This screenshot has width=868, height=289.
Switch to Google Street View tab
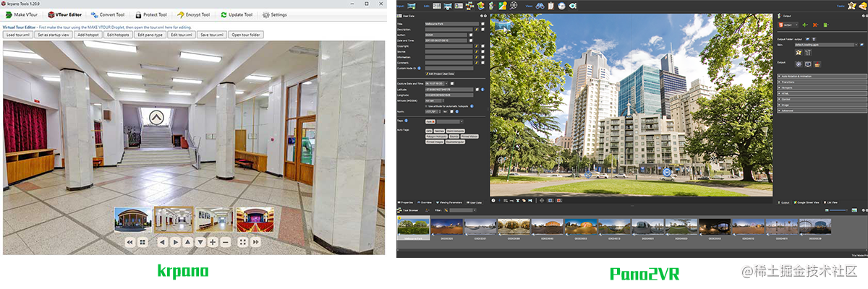click(x=808, y=203)
